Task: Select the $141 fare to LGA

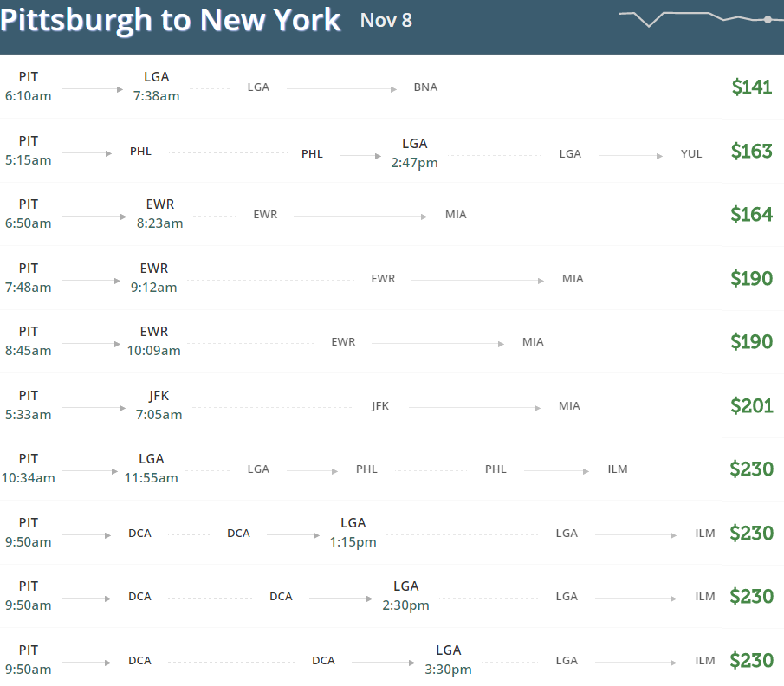Action: point(751,87)
